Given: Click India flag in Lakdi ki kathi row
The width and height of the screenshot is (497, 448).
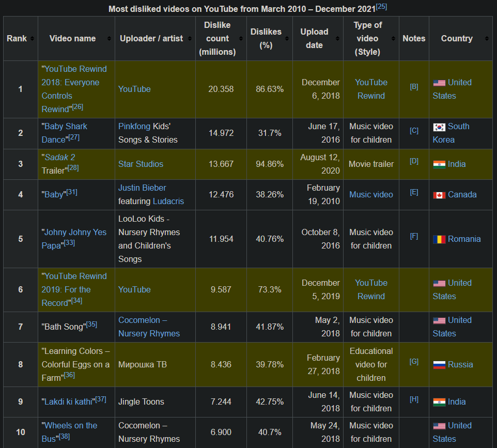Looking at the screenshot, I should pyautogui.click(x=439, y=403).
